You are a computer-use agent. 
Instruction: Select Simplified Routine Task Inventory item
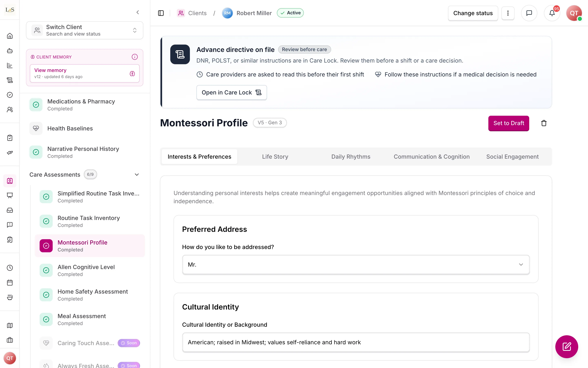(90, 197)
